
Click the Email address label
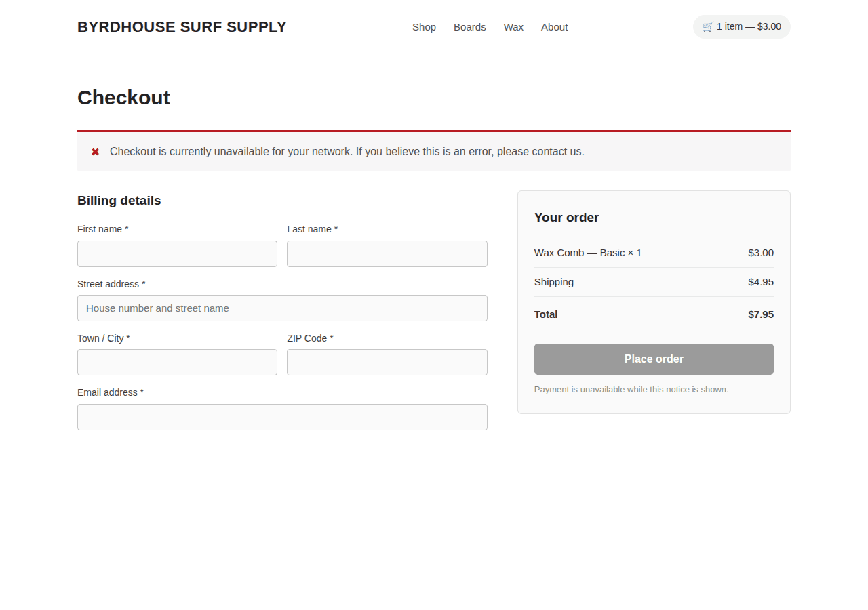[111, 392]
